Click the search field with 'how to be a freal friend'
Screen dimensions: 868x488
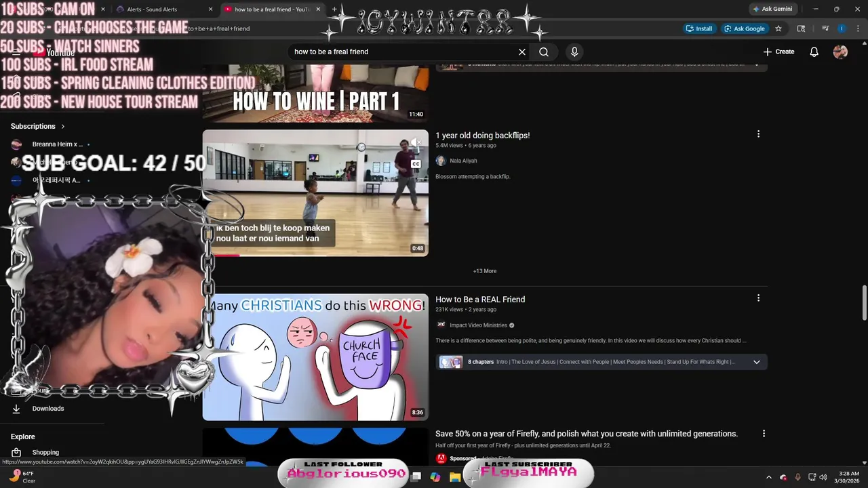403,52
